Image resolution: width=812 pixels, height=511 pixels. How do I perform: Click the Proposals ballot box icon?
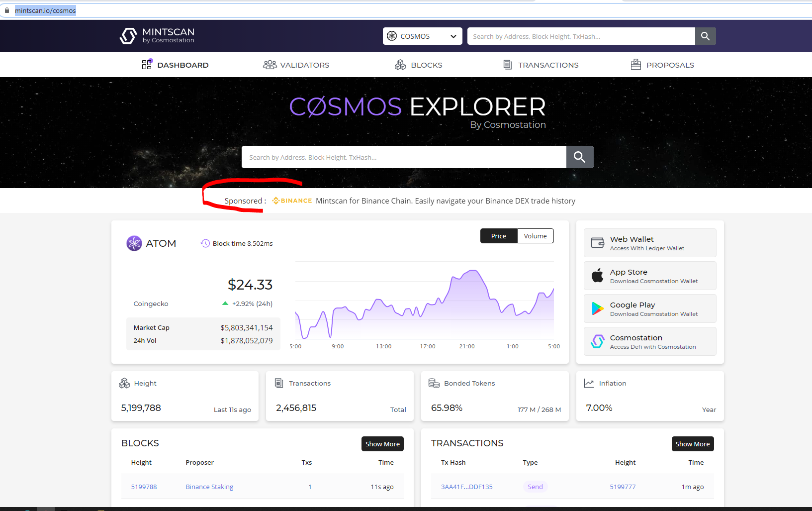635,65
